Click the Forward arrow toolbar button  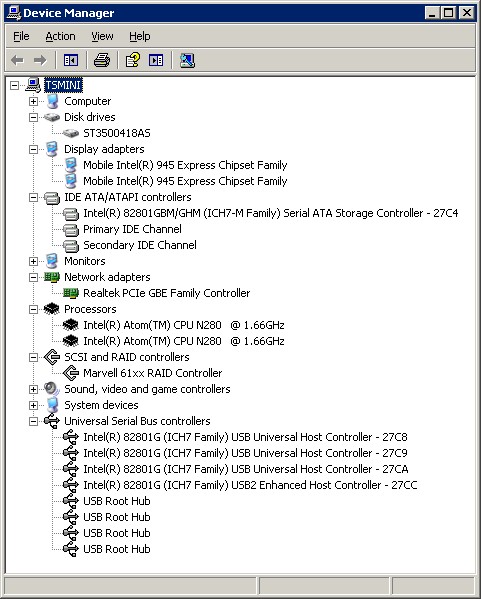coord(40,60)
